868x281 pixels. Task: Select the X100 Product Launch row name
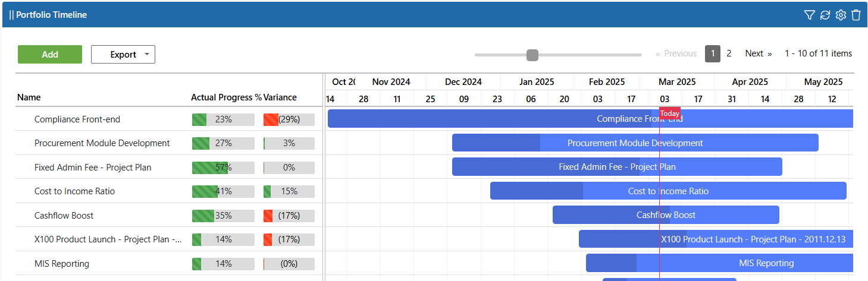pos(108,239)
